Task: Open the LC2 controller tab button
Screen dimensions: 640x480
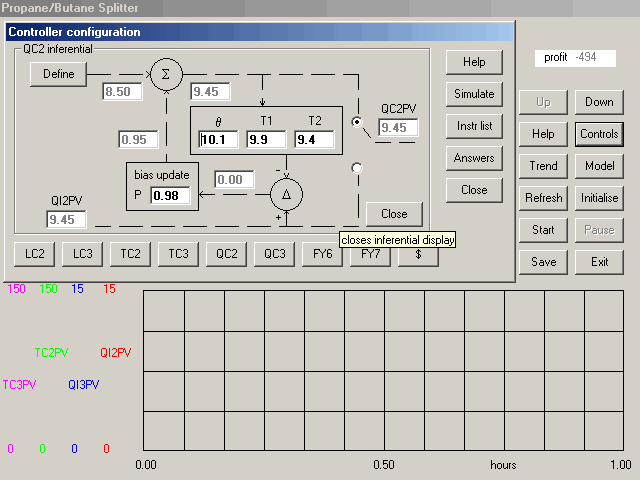Action: (x=35, y=254)
